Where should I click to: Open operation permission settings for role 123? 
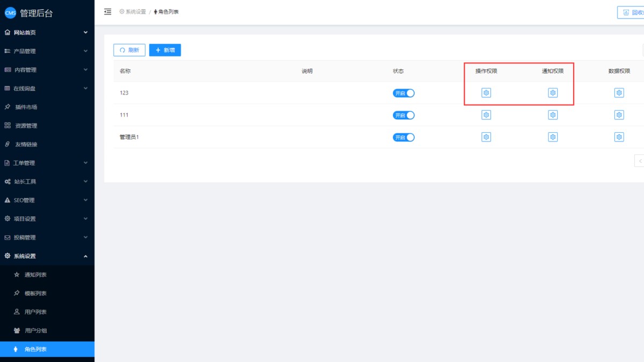[486, 93]
